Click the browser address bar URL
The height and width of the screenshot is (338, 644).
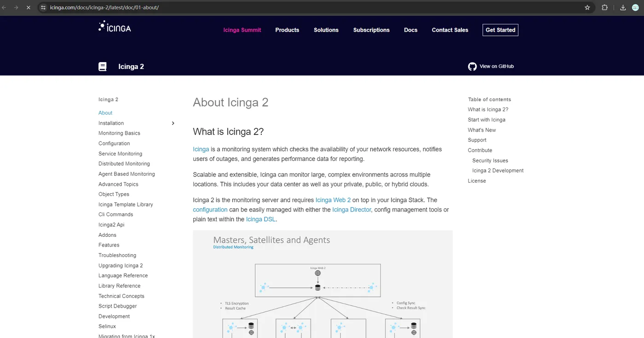tap(104, 7)
